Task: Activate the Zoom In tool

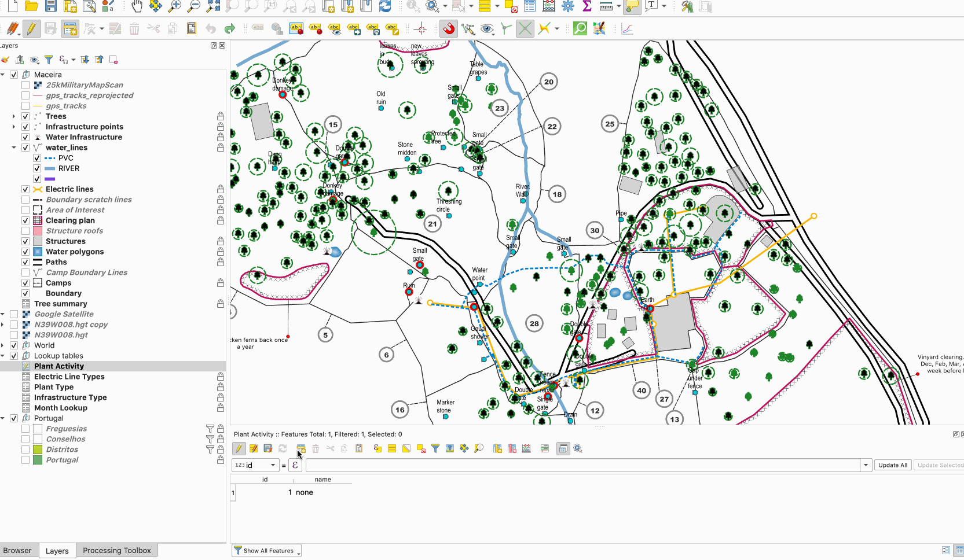Action: (174, 6)
